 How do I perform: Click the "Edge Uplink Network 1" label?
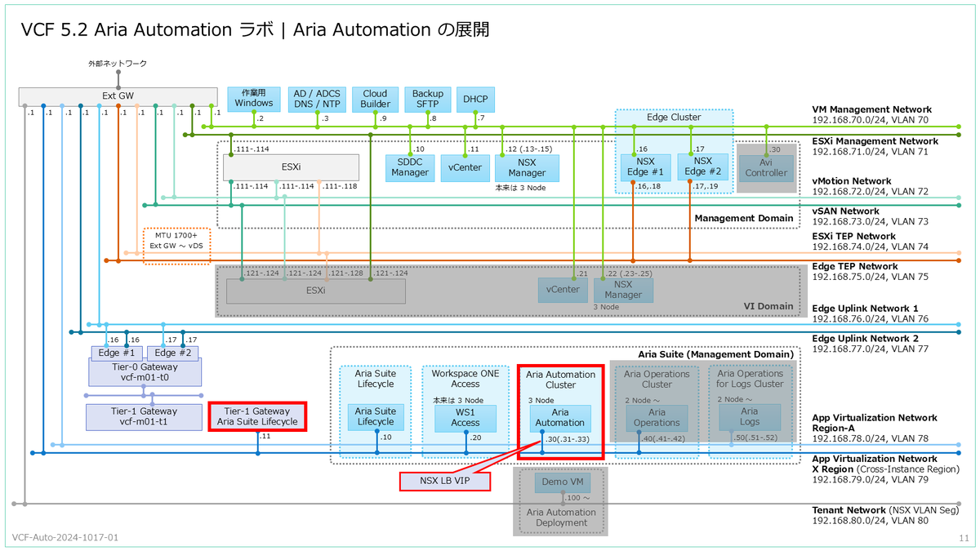click(x=865, y=308)
